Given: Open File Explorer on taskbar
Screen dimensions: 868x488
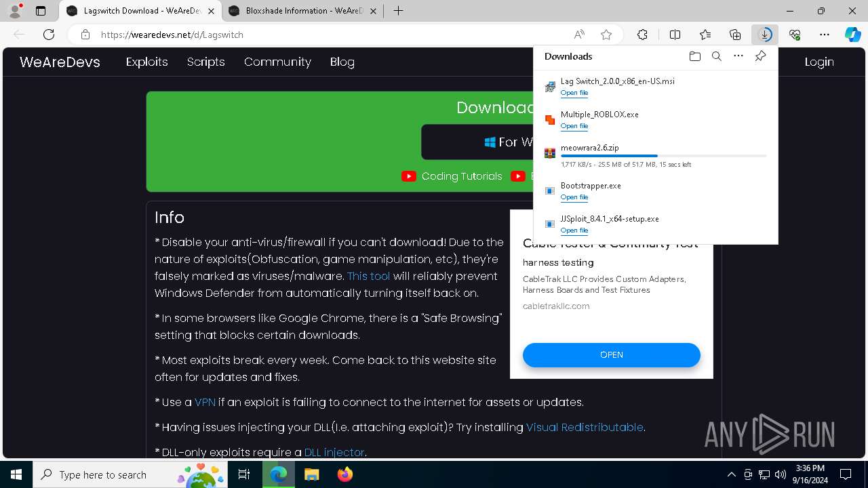Looking at the screenshot, I should coord(312,474).
